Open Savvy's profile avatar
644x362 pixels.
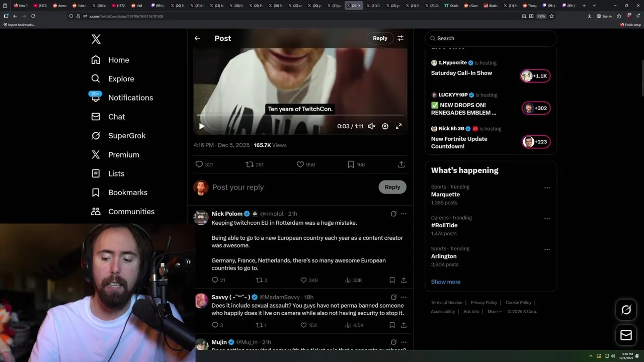(201, 301)
